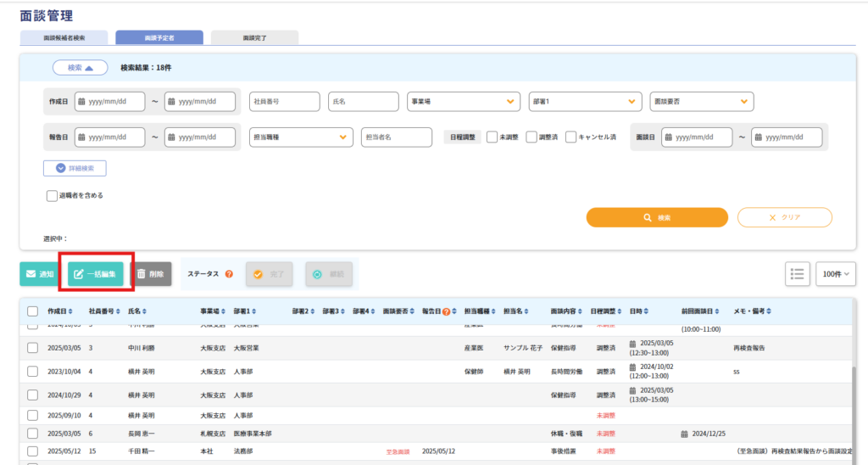
Task: Click the 一括編集 bulk edit button
Action: (96, 274)
